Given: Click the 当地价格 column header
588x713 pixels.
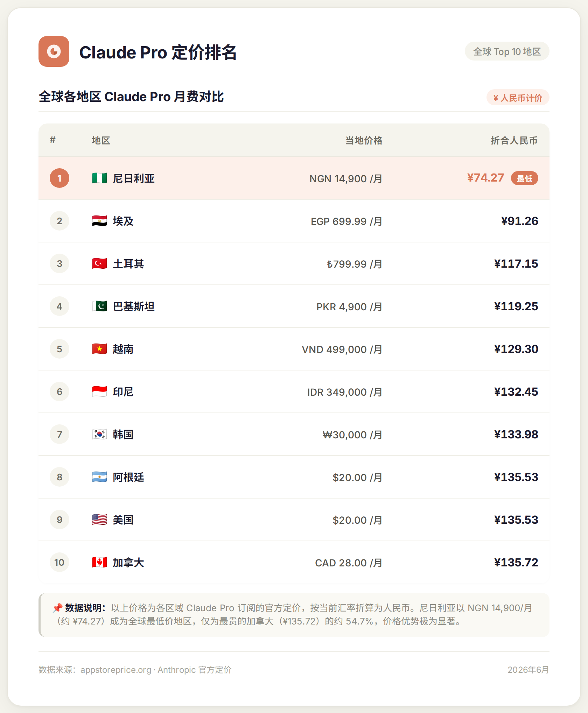Looking at the screenshot, I should point(364,141).
